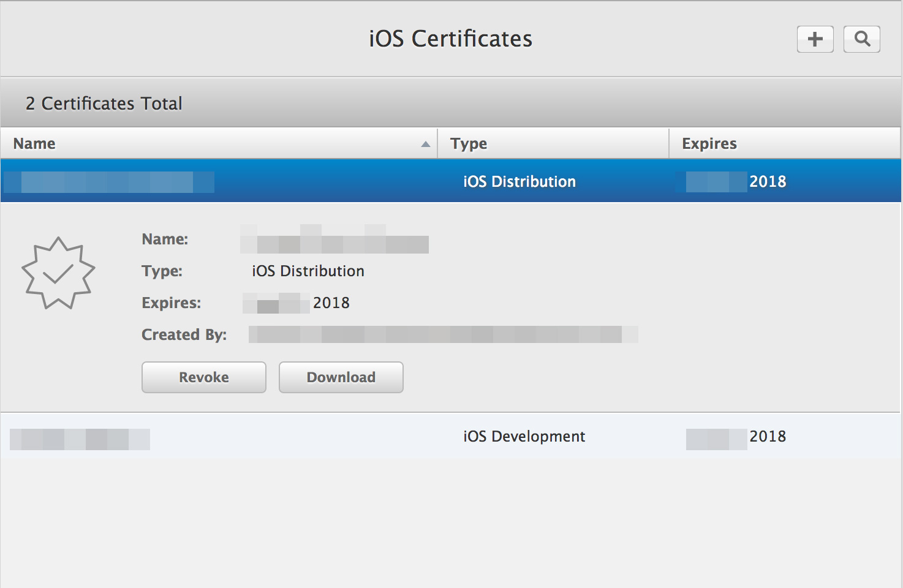This screenshot has width=903, height=588.
Task: Download the iOS Distribution certificate
Action: pyautogui.click(x=341, y=377)
